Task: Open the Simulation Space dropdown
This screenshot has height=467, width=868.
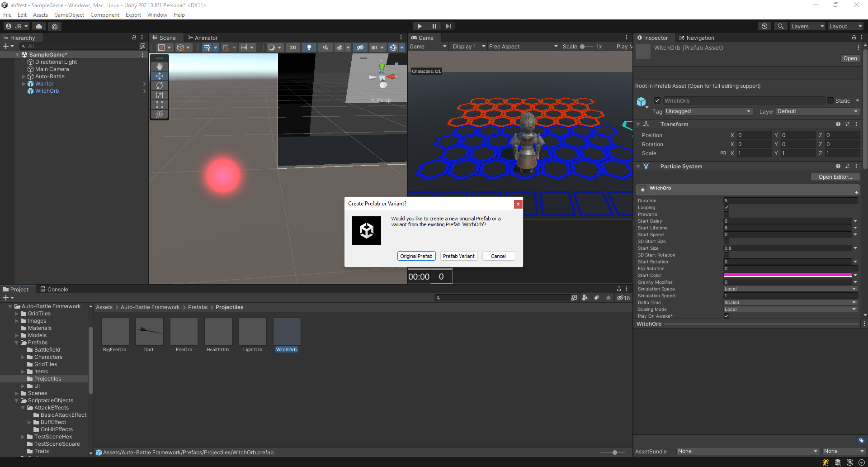Action: (790, 289)
